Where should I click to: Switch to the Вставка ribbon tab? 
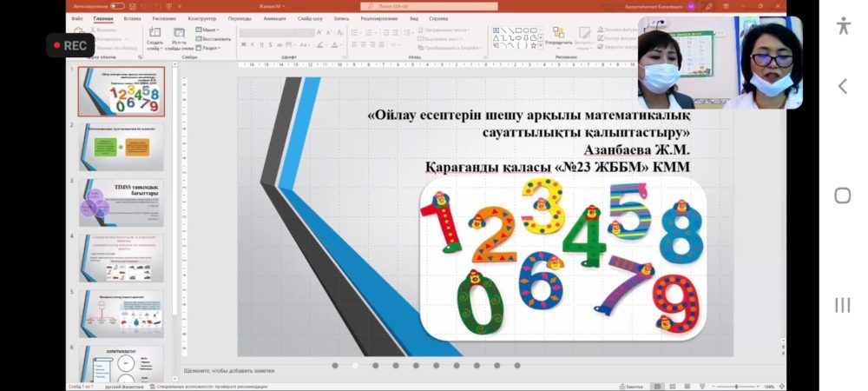pyautogui.click(x=132, y=18)
